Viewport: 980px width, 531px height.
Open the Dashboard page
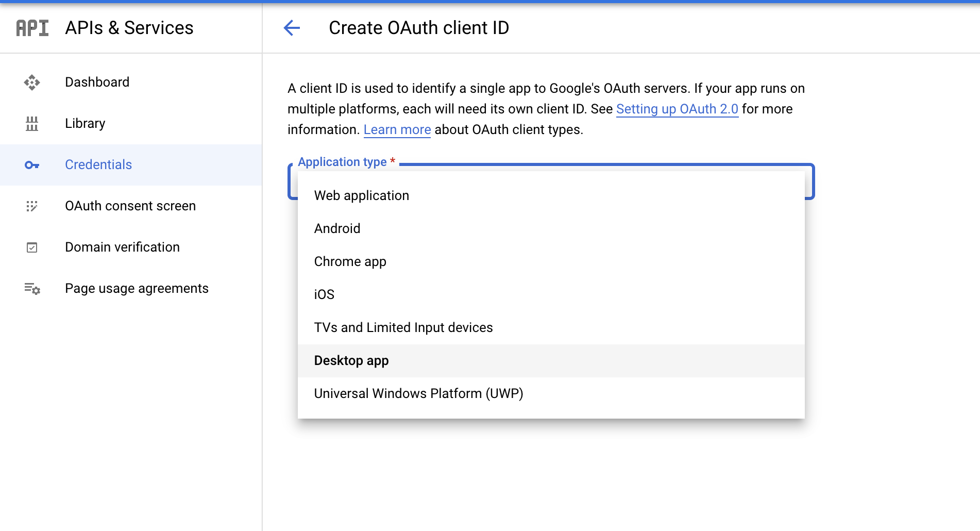(x=131, y=82)
